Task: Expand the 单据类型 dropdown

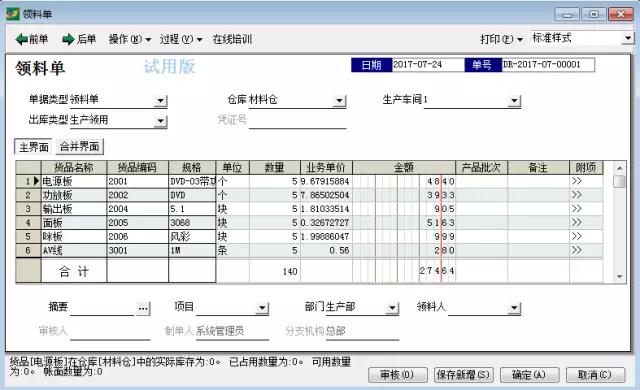Action: (161, 100)
